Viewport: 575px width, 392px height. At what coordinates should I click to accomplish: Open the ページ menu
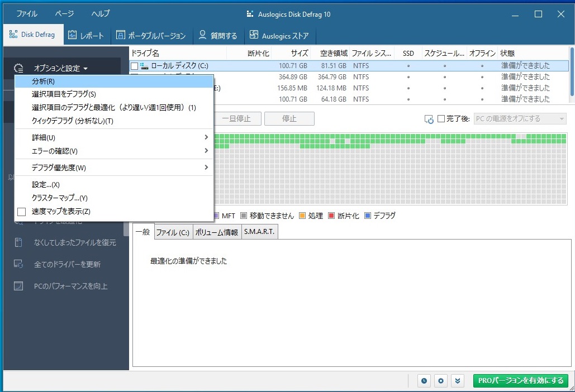pos(65,13)
